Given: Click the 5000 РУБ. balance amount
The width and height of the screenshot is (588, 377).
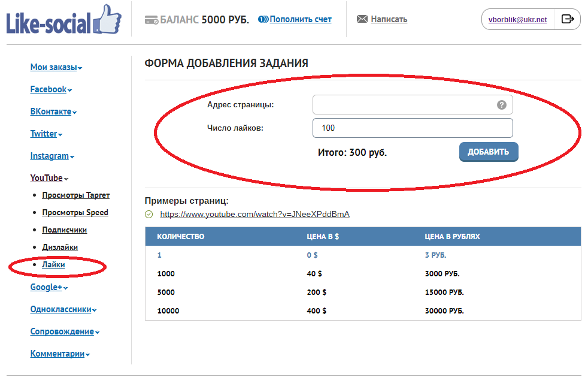Looking at the screenshot, I should point(225,20).
